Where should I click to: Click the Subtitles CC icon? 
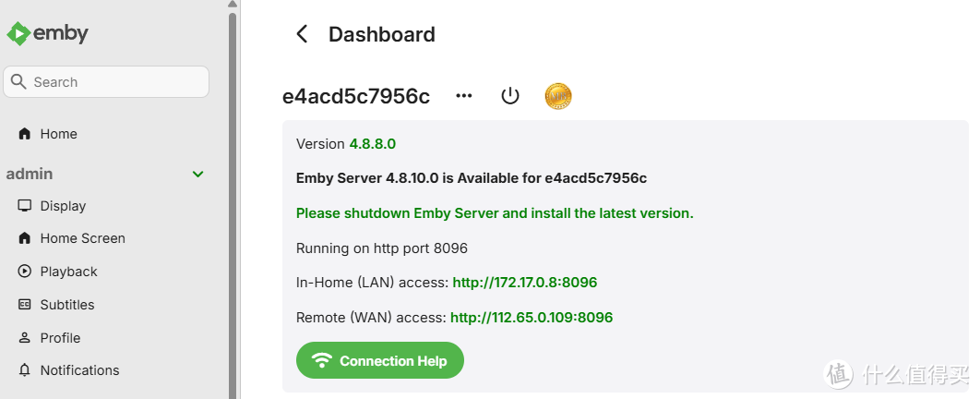pyautogui.click(x=24, y=305)
